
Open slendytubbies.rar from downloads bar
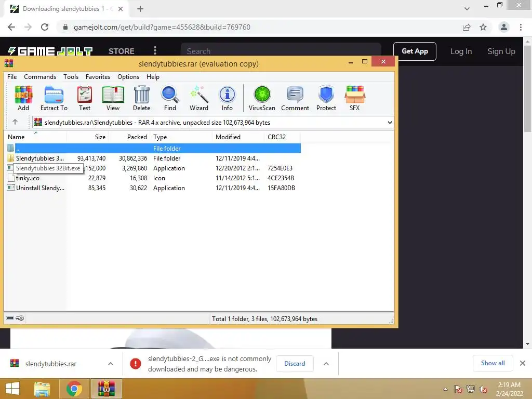[x=50, y=364]
